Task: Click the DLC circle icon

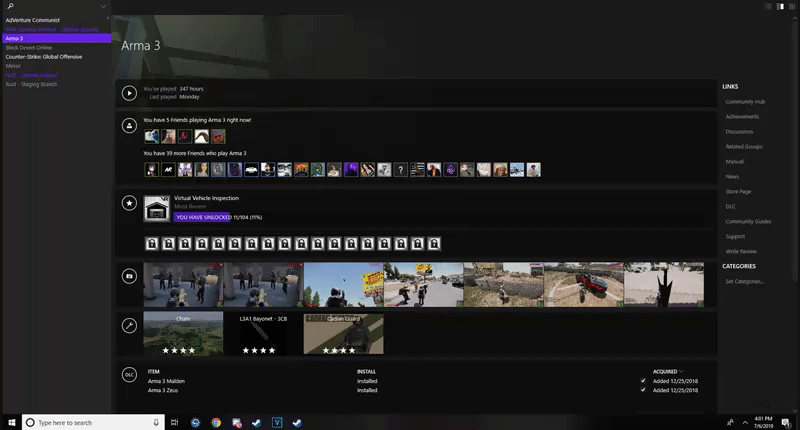Action: click(129, 374)
